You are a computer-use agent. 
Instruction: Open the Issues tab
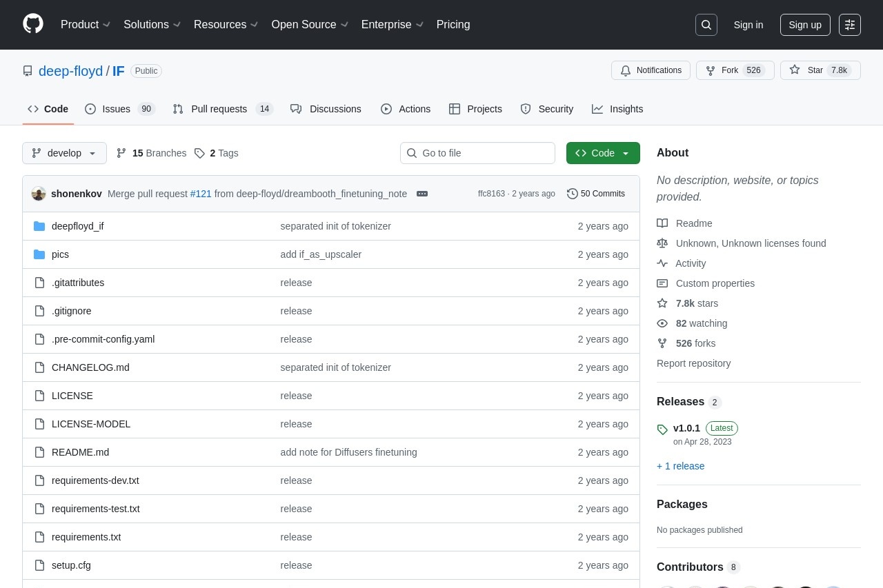[120, 109]
